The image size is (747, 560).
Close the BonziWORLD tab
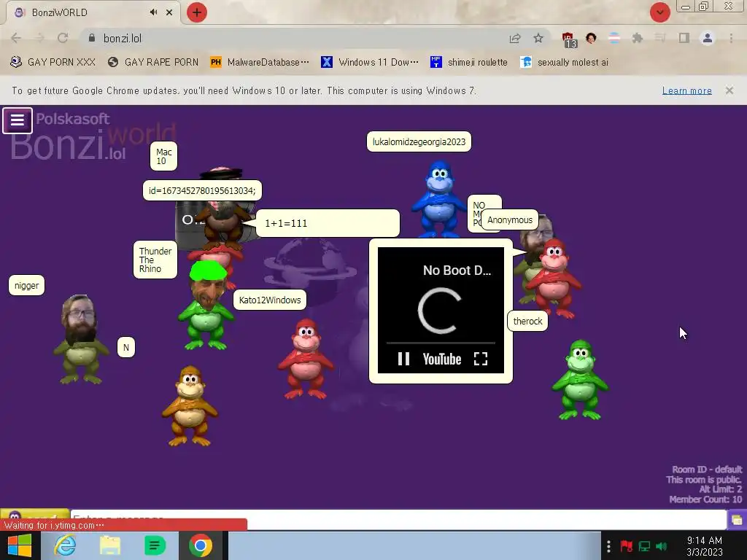169,12
